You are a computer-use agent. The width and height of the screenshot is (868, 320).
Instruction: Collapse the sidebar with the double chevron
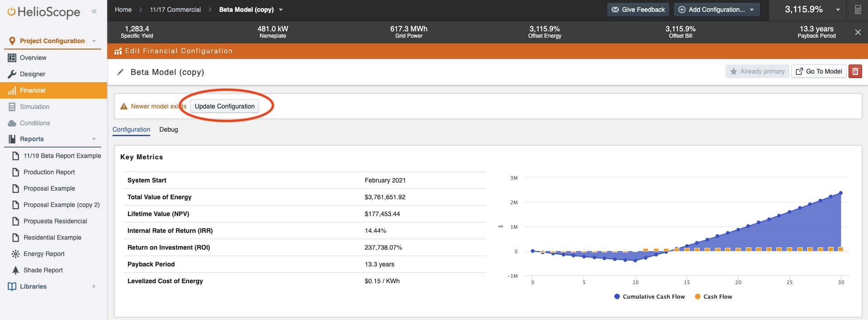(94, 11)
